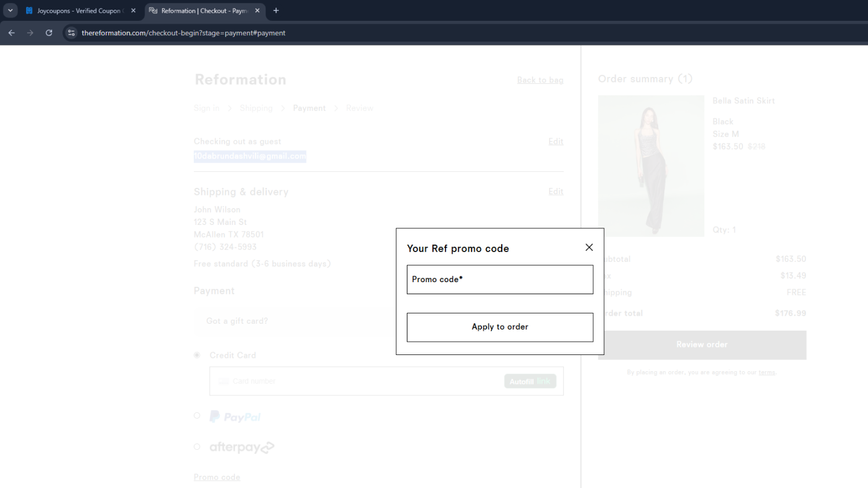The height and width of the screenshot is (488, 868).
Task: Close the Joycoupons tab
Action: pyautogui.click(x=133, y=10)
